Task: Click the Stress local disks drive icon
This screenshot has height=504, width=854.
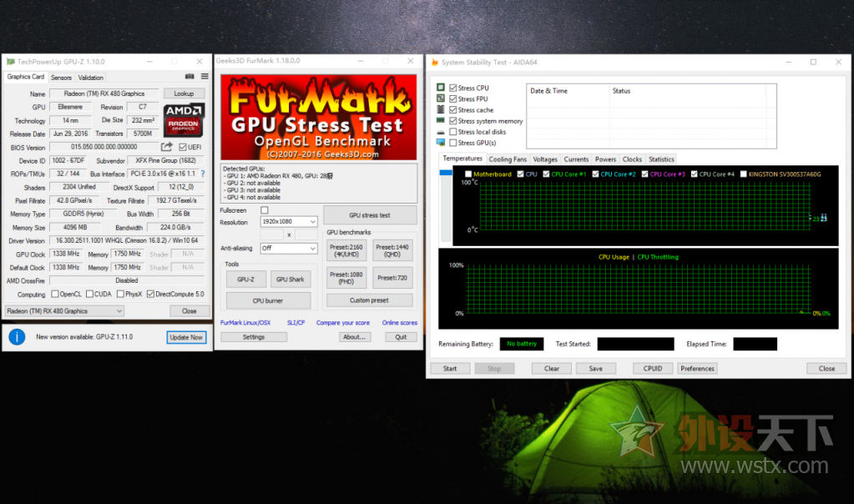Action: [441, 132]
